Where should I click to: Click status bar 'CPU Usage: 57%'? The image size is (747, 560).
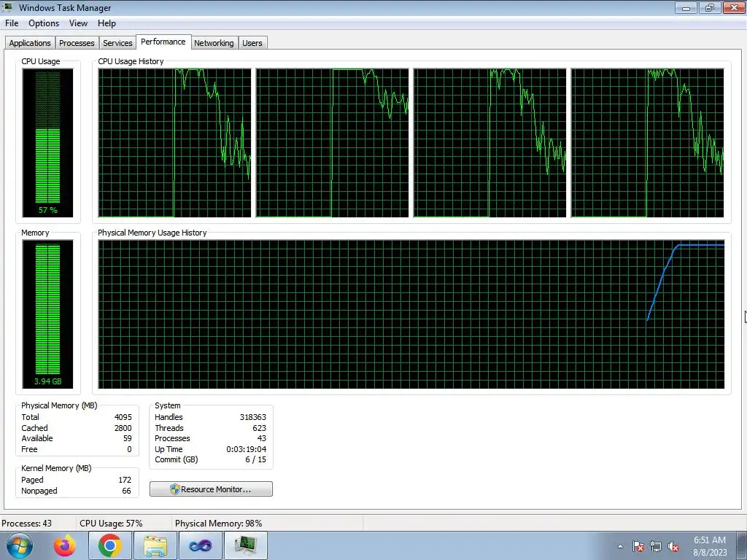[x=111, y=524]
